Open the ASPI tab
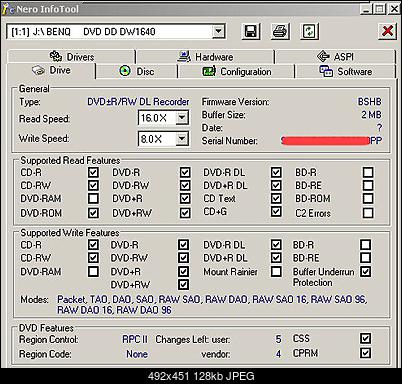Image resolution: width=402 pixels, height=384 pixels. tap(335, 57)
